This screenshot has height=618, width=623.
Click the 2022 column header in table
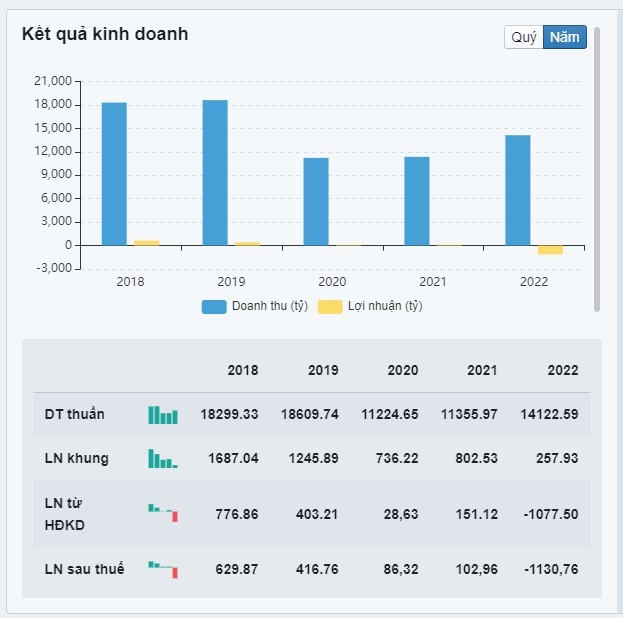coord(562,370)
